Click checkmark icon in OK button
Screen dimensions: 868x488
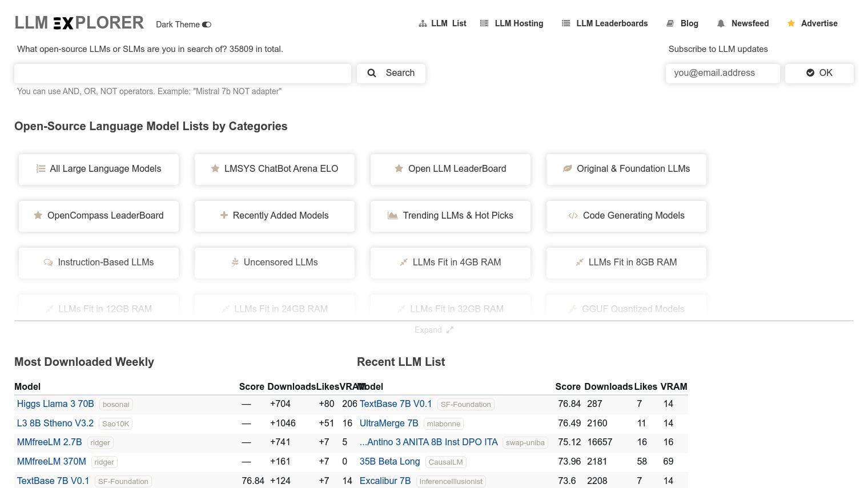[810, 73]
